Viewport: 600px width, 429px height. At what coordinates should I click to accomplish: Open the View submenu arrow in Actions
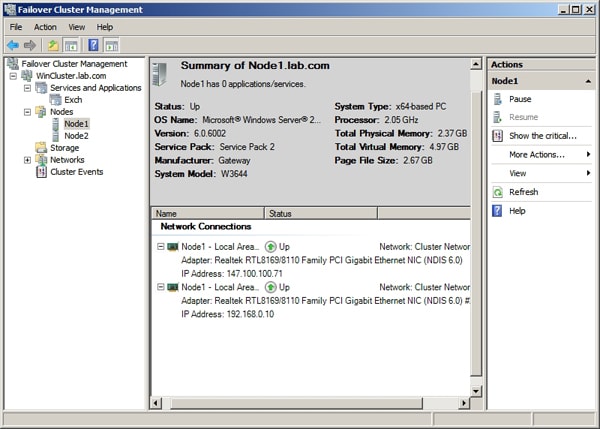[x=588, y=173]
